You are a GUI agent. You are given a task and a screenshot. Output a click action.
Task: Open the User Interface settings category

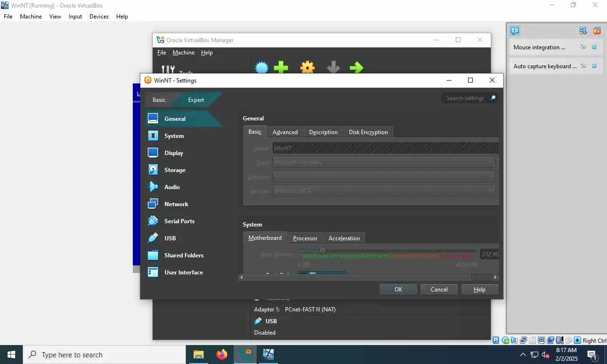(184, 273)
